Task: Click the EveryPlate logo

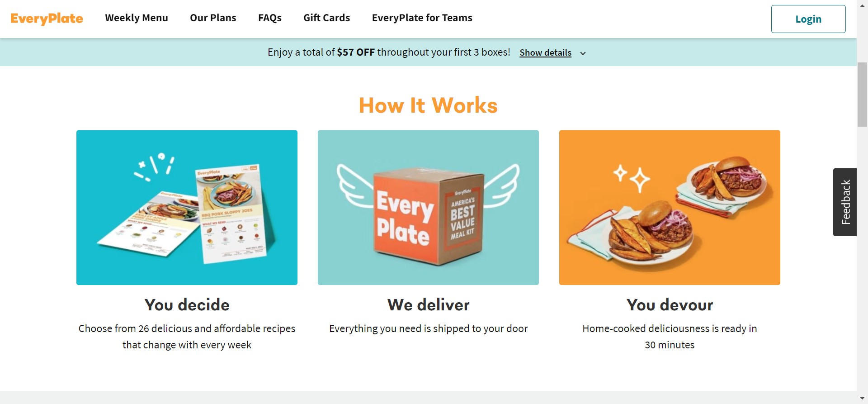Action: point(47,19)
